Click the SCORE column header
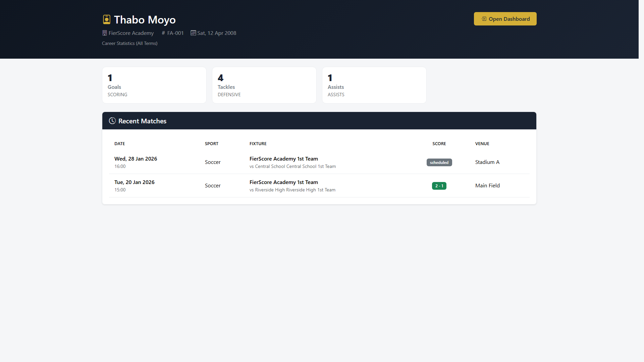The height and width of the screenshot is (362, 644). click(x=439, y=143)
